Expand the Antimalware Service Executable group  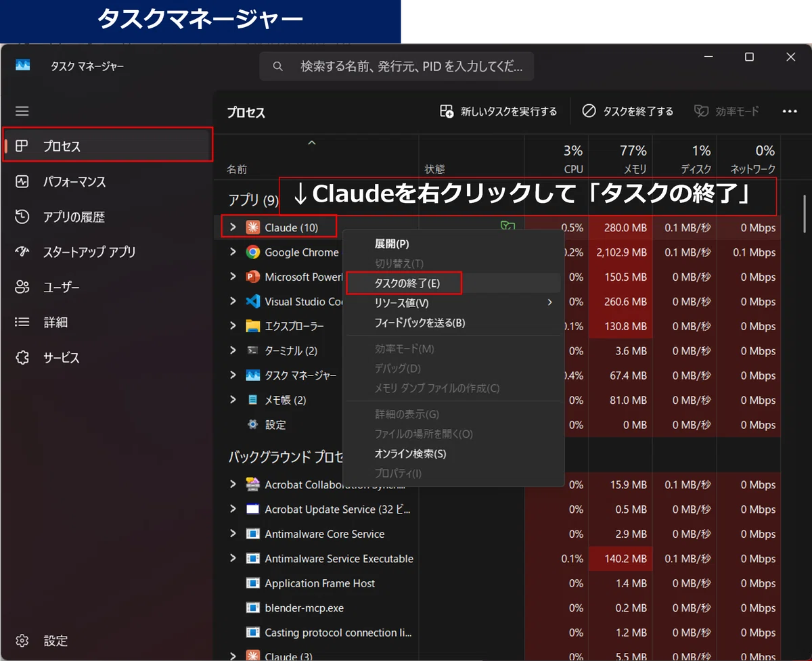coord(233,558)
